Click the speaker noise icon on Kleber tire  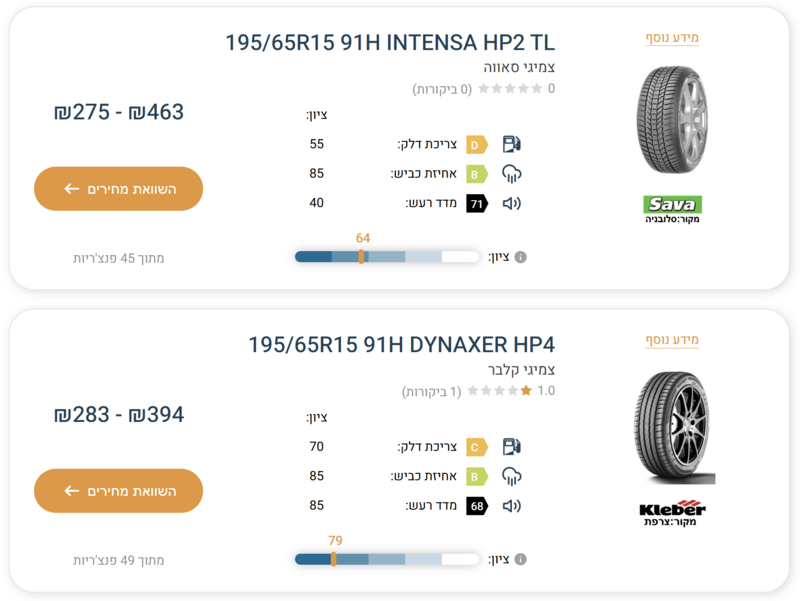click(x=512, y=506)
